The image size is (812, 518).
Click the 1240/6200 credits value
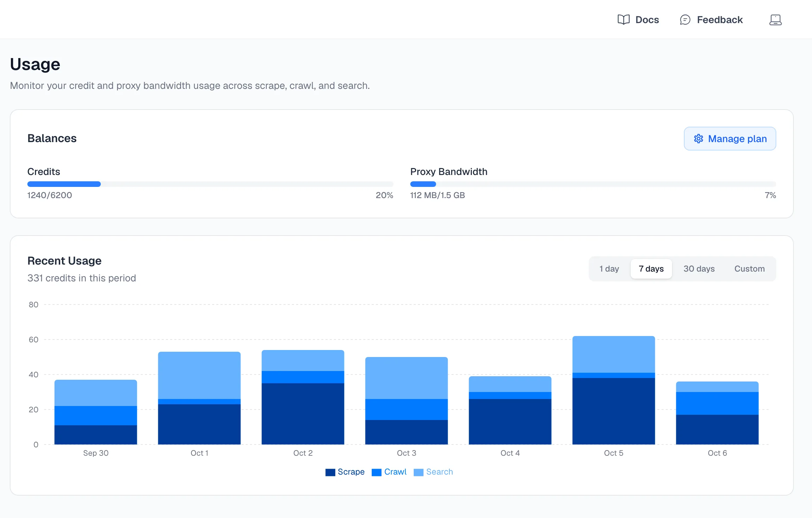click(50, 195)
